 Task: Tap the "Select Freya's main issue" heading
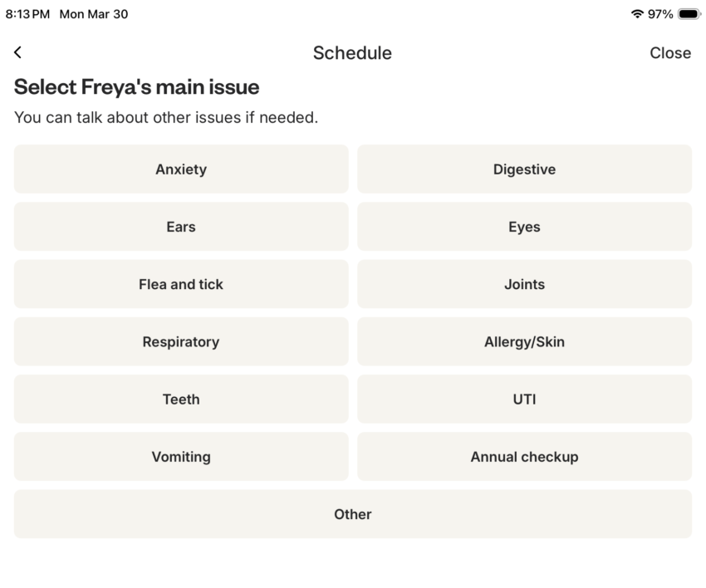[136, 87]
